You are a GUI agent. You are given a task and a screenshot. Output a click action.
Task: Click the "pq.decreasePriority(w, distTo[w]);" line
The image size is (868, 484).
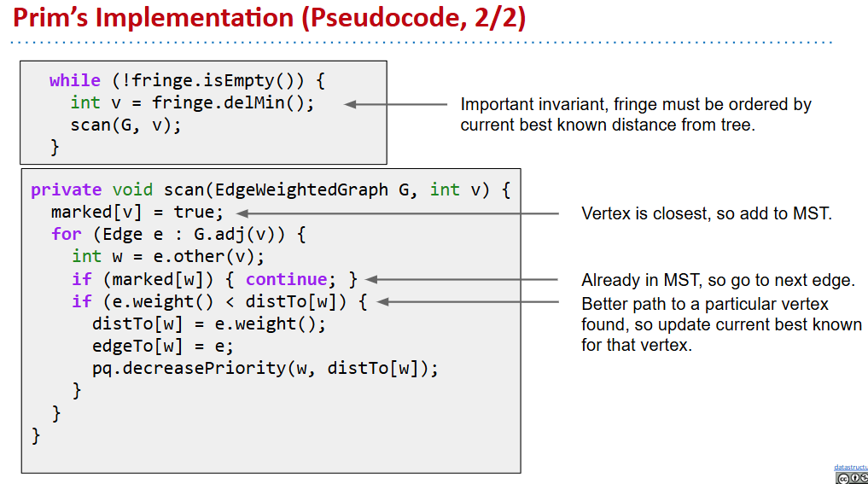[x=265, y=368]
